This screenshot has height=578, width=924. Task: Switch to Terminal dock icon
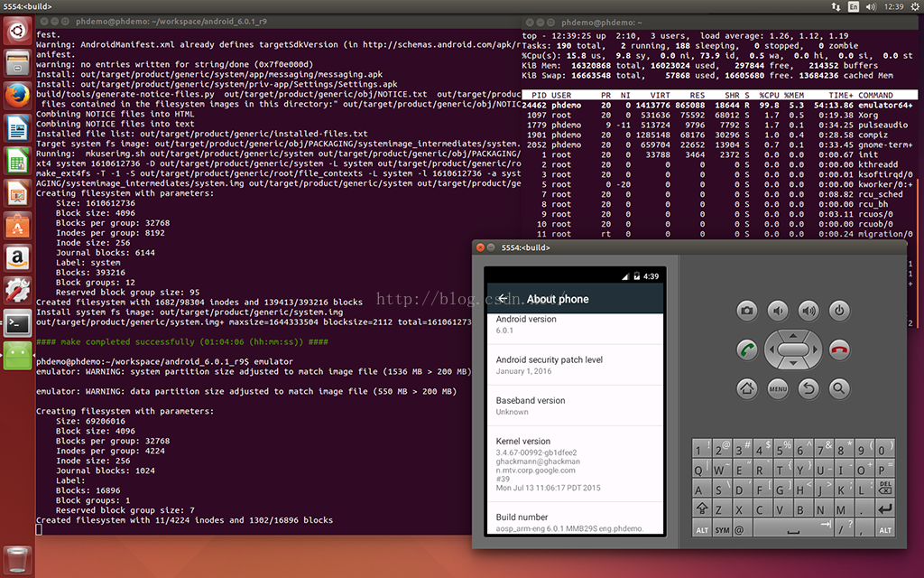(18, 322)
